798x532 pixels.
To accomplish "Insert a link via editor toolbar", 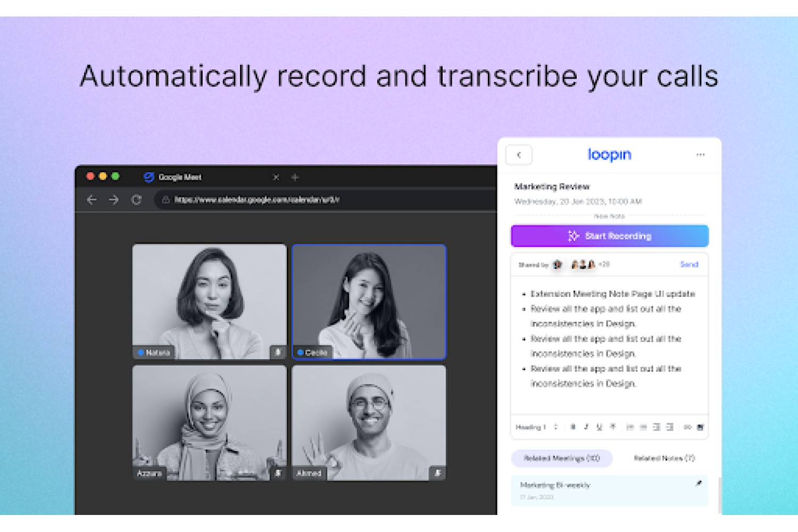I will point(687,427).
